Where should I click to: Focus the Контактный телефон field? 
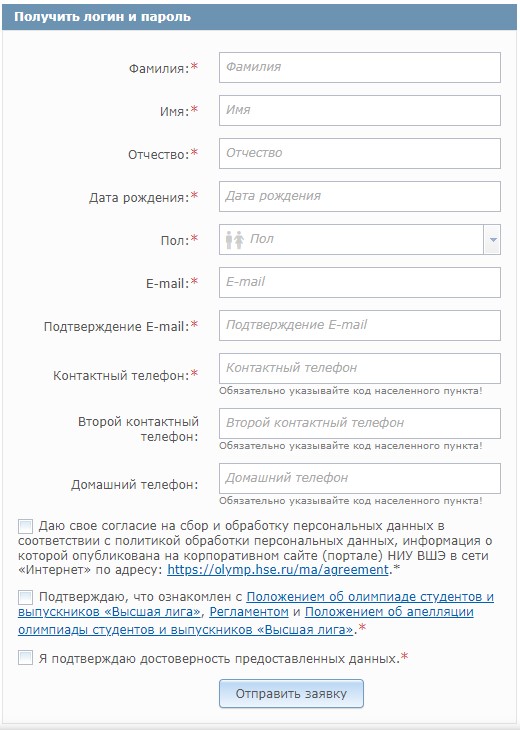click(360, 368)
